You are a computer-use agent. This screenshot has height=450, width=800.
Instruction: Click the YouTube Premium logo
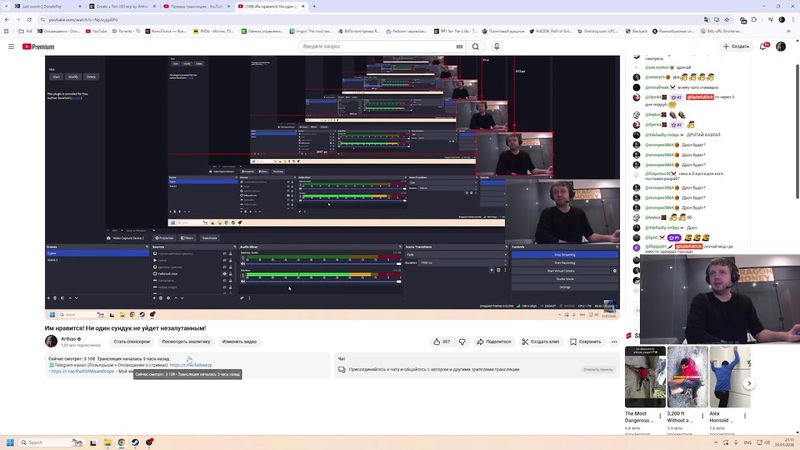[x=39, y=46]
